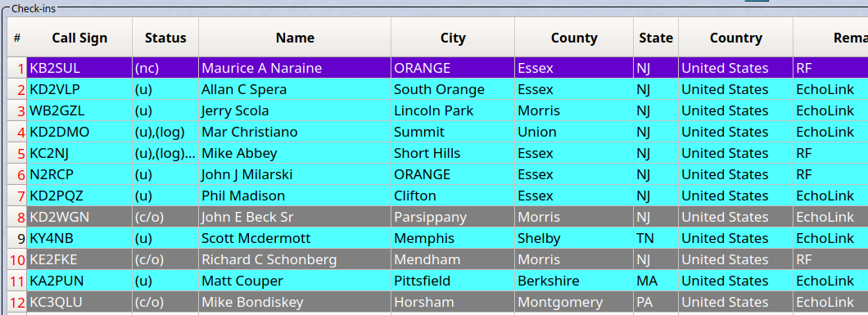Click the PA state cell
The image size is (868, 315).
click(x=656, y=302)
